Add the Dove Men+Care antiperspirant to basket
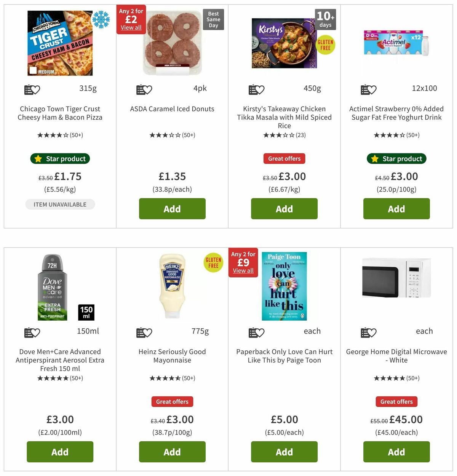Image resolution: width=457 pixels, height=476 pixels. (60, 452)
